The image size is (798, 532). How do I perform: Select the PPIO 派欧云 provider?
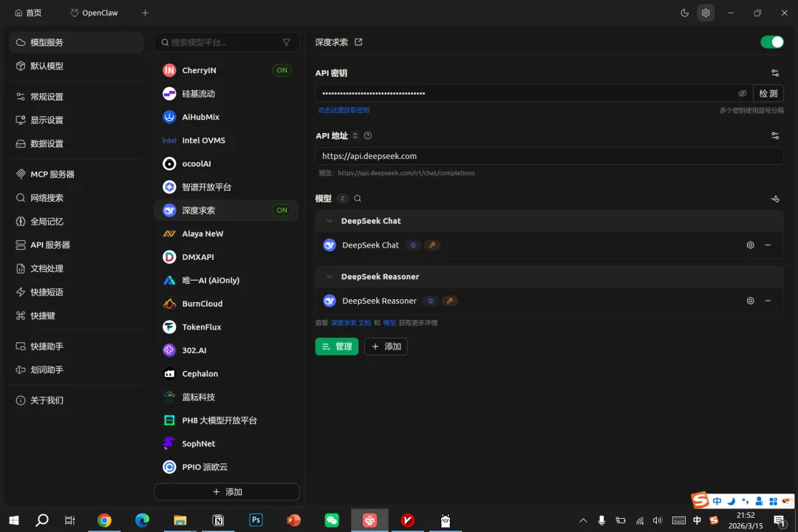pos(227,467)
